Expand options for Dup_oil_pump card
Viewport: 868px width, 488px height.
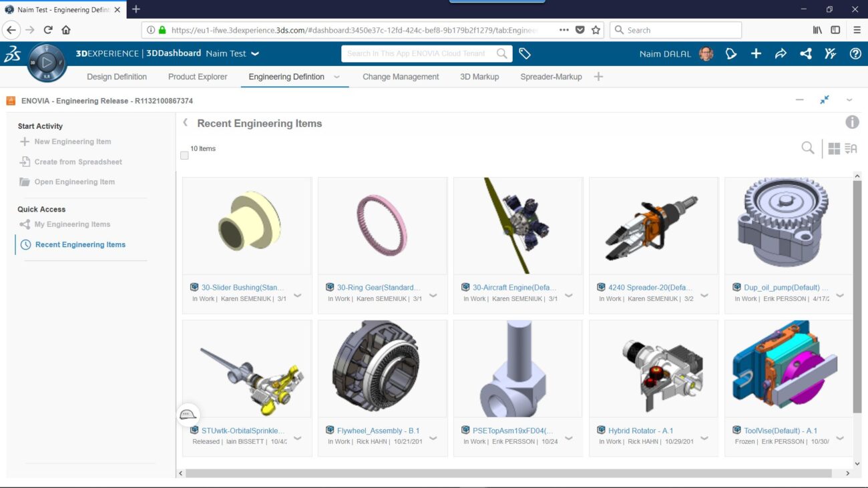coord(840,294)
